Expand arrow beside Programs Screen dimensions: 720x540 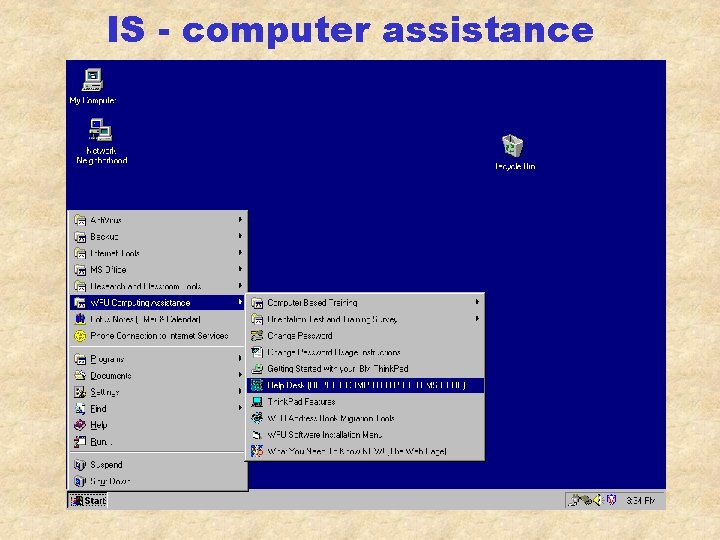coord(240,358)
